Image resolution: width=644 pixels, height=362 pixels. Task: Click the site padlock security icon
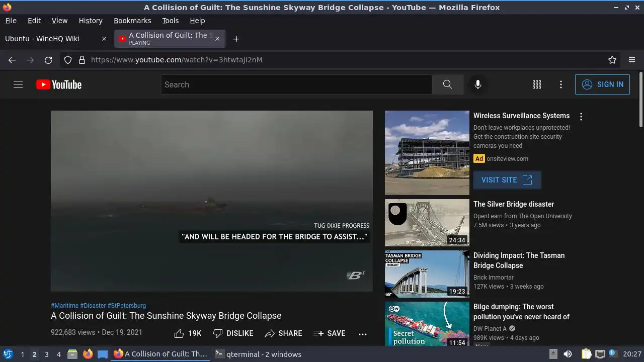[82, 60]
